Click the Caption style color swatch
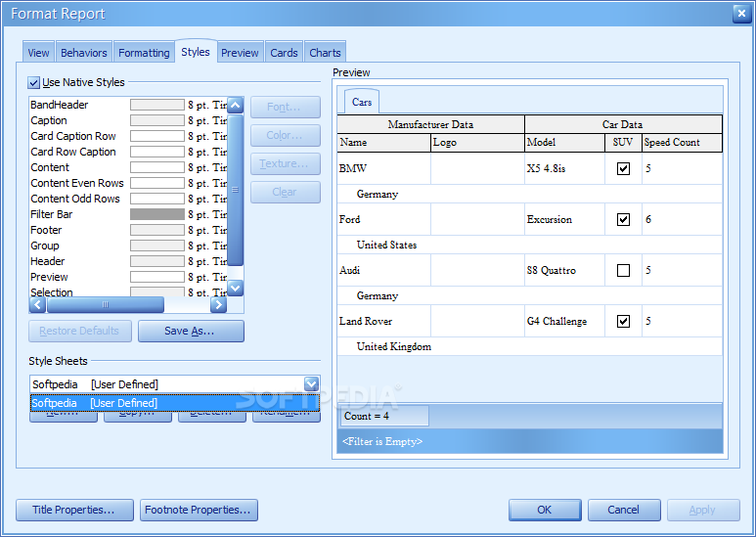The image size is (756, 537). click(157, 120)
